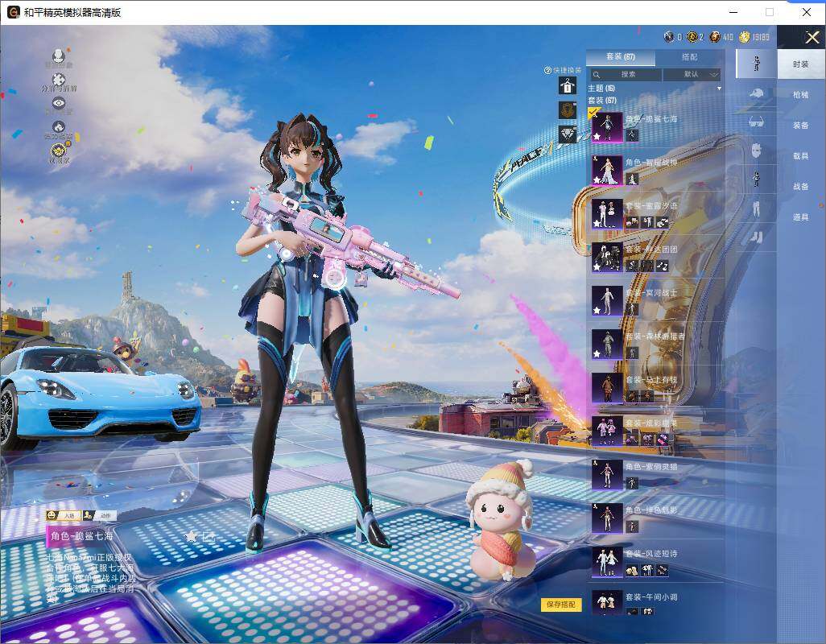Click the piece icon under 角色-脆鲨七海

(x=632, y=135)
